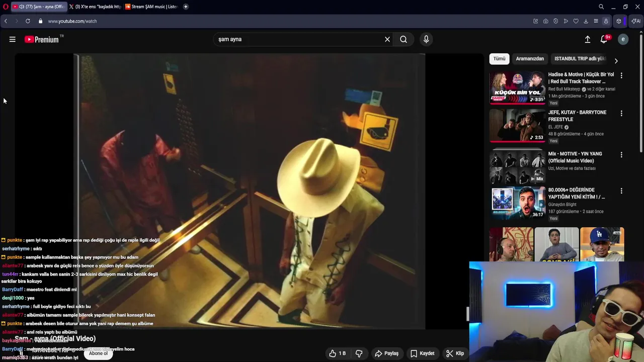Go forward using the browser forward arrow
644x362 pixels.
(16, 21)
